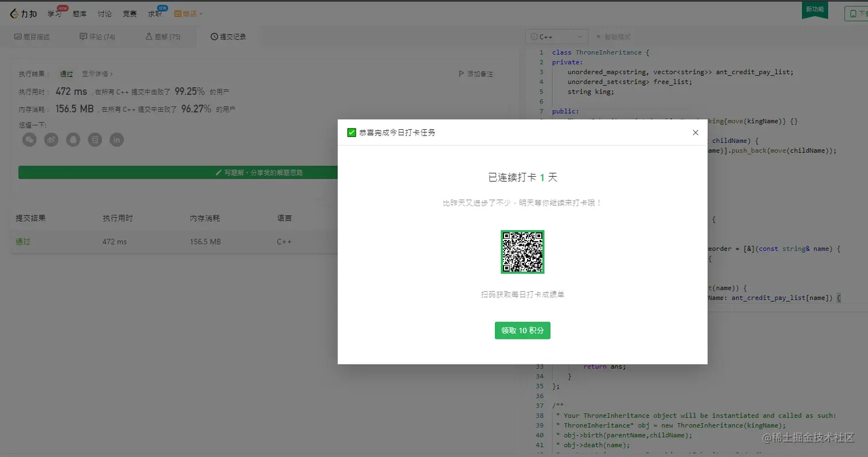Viewport: 868px width, 457px height.
Task: Open the 竞赛 contest menu
Action: coord(129,13)
